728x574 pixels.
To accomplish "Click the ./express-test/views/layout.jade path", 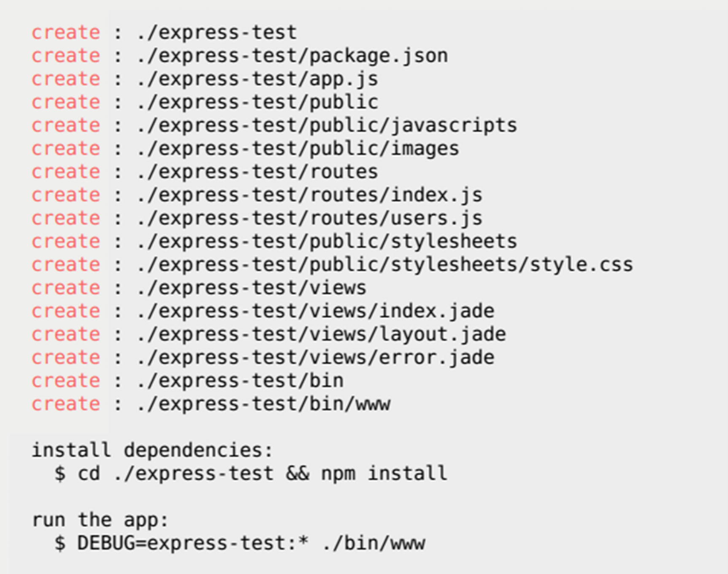I will (321, 335).
